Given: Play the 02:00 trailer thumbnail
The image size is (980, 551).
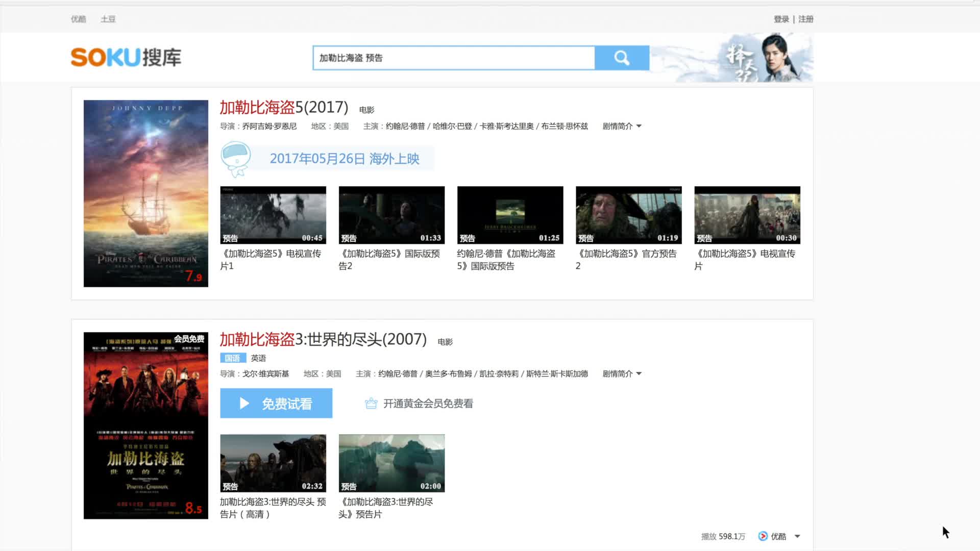Looking at the screenshot, I should pyautogui.click(x=391, y=463).
